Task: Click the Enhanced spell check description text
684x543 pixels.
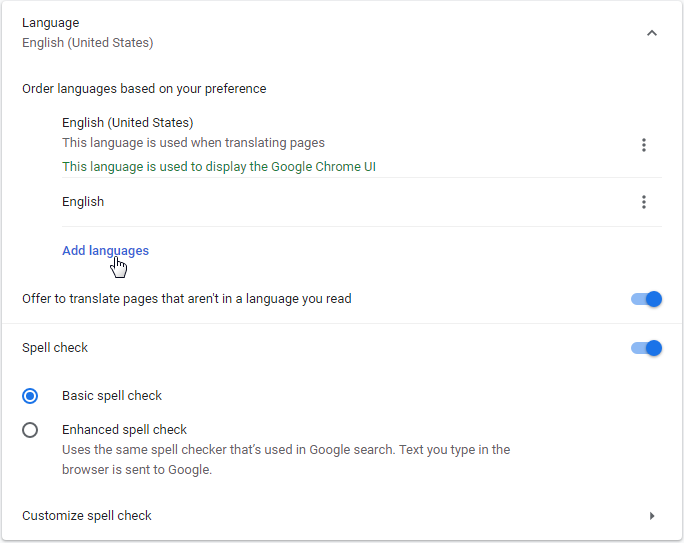Action: click(x=286, y=460)
